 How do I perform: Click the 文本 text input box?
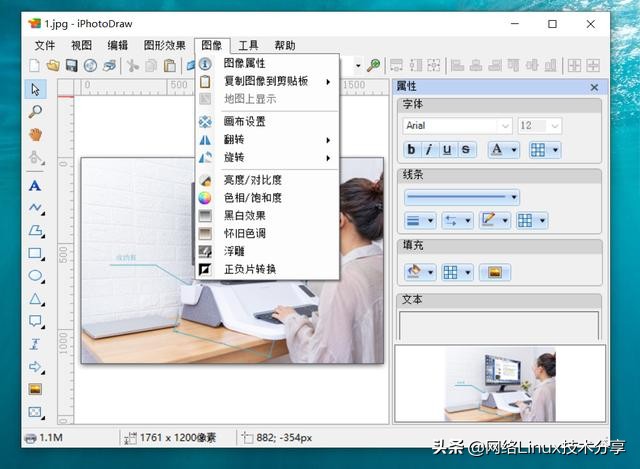click(499, 325)
